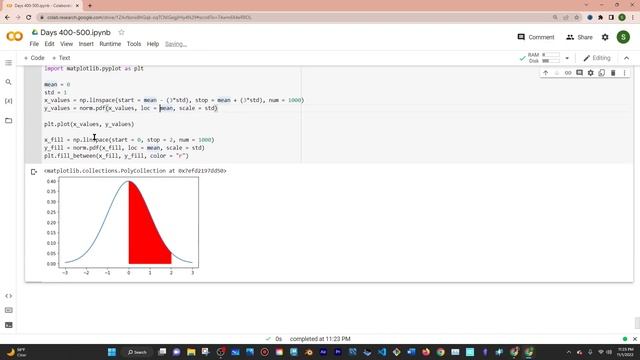Click the completed at 11:23 PM status
This screenshot has height=360, width=640.
pyautogui.click(x=320, y=339)
